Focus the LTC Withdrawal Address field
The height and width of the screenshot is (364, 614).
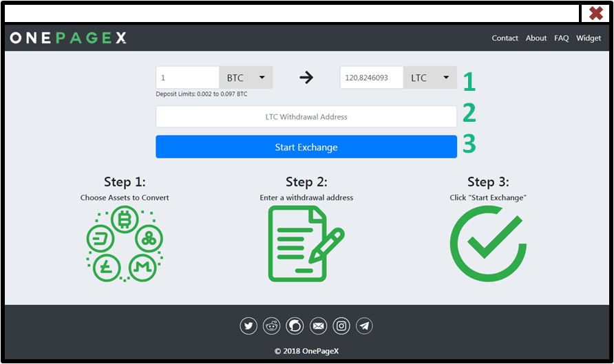(x=306, y=117)
